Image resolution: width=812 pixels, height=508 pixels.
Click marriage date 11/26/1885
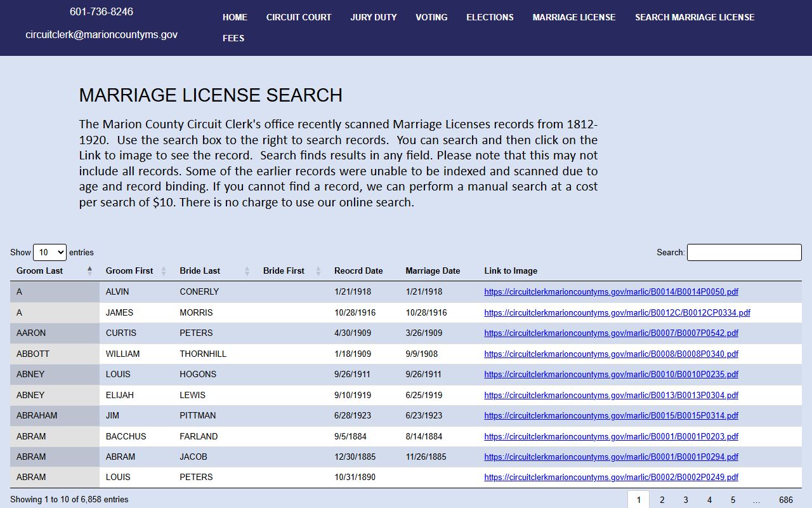point(426,457)
